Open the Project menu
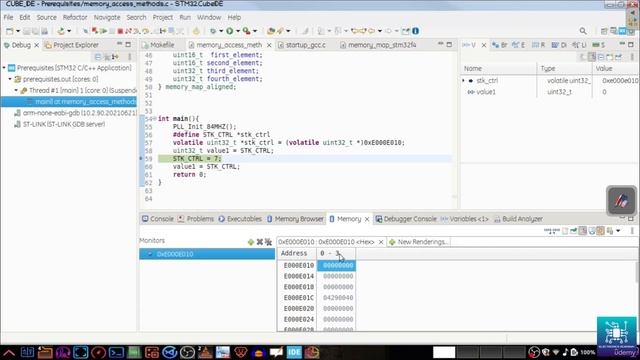The width and height of the screenshot is (640, 360). pos(163,17)
